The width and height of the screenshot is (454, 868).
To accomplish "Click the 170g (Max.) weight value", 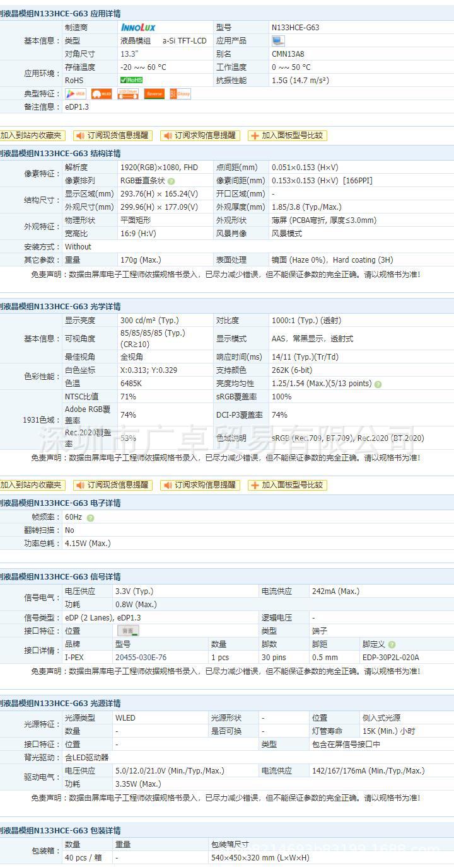I will [x=141, y=260].
